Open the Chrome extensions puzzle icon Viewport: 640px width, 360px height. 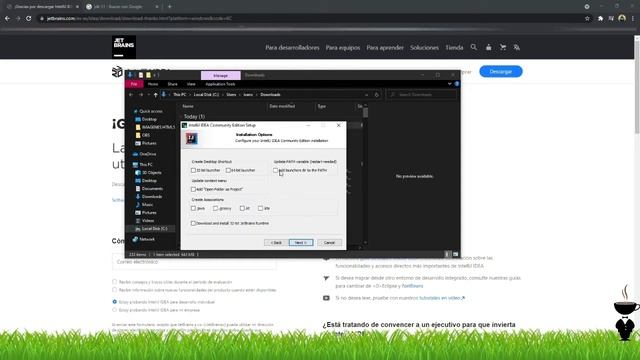600,18
